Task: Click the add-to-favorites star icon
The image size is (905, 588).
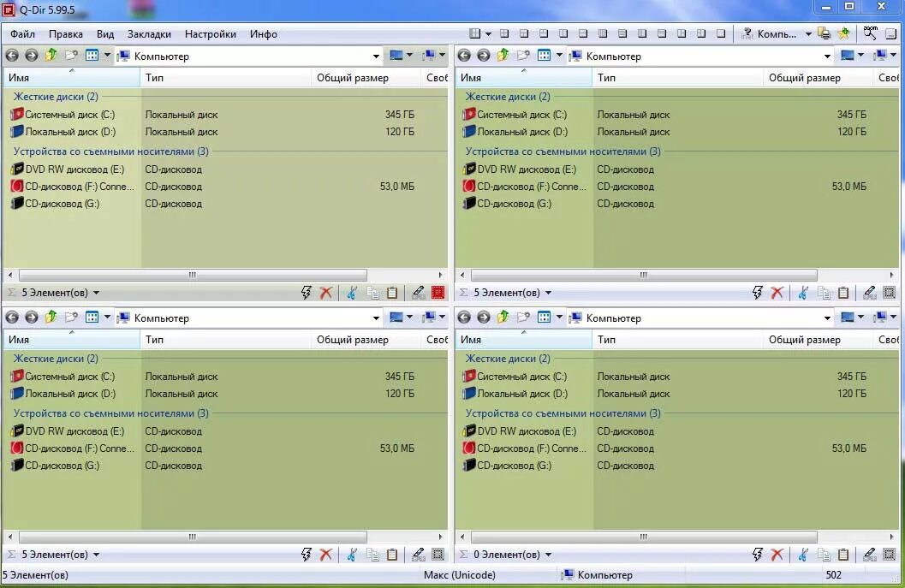Action: (x=842, y=33)
